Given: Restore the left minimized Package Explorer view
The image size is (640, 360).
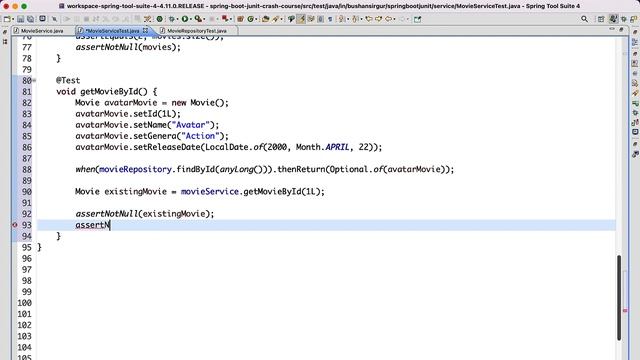Looking at the screenshot, I should click(x=5, y=32).
